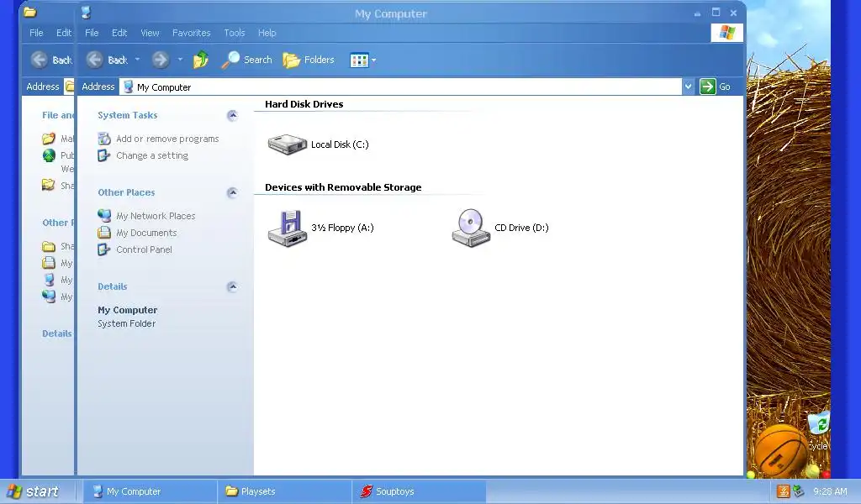The image size is (861, 504).
Task: Click the Windows flag logo in the toolbar corner
Action: [x=727, y=33]
